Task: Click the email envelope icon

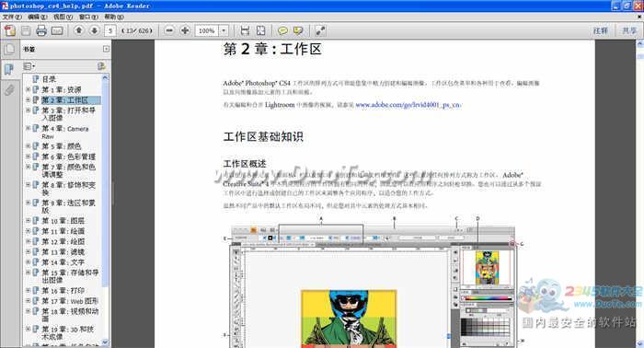Action: click(57, 30)
